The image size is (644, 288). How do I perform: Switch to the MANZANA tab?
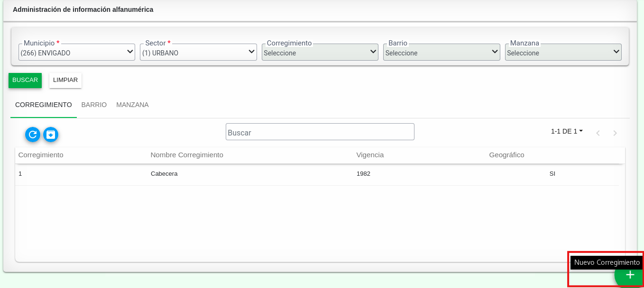[132, 105]
